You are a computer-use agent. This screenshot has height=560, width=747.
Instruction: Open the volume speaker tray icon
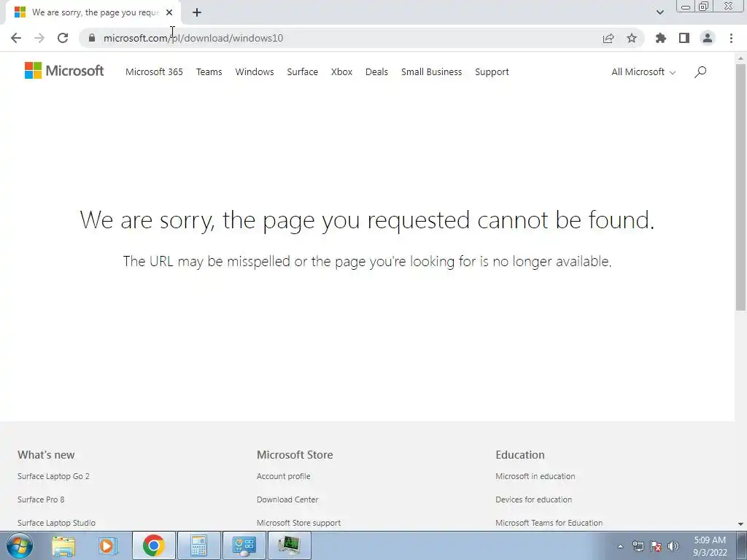(x=673, y=546)
